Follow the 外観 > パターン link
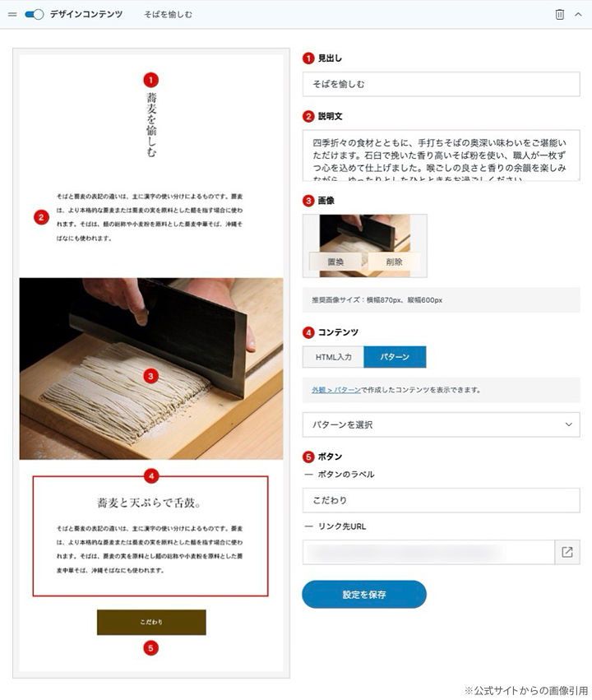The height and width of the screenshot is (700, 592). point(336,390)
